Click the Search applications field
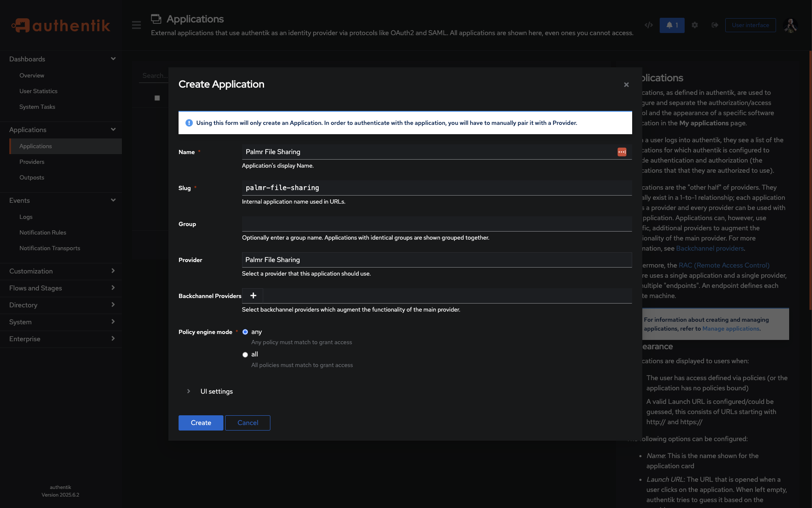Viewport: 812px width, 508px height. (x=154, y=76)
